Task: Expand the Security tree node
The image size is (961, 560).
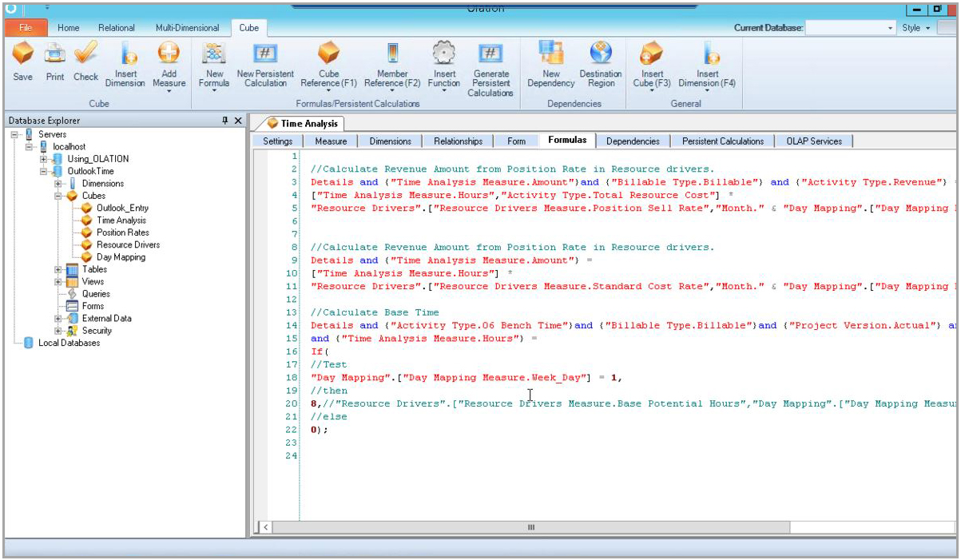Action: click(x=58, y=331)
